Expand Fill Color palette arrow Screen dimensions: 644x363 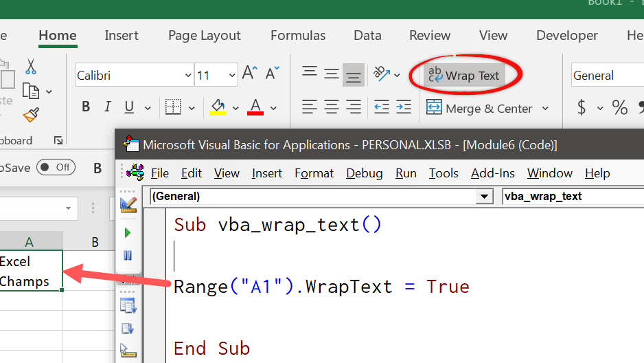235,108
